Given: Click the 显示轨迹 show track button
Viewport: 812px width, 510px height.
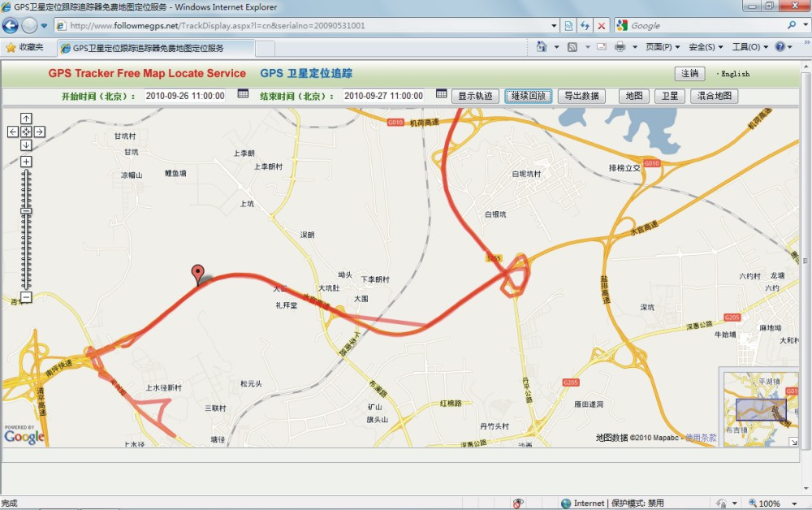Looking at the screenshot, I should click(475, 97).
